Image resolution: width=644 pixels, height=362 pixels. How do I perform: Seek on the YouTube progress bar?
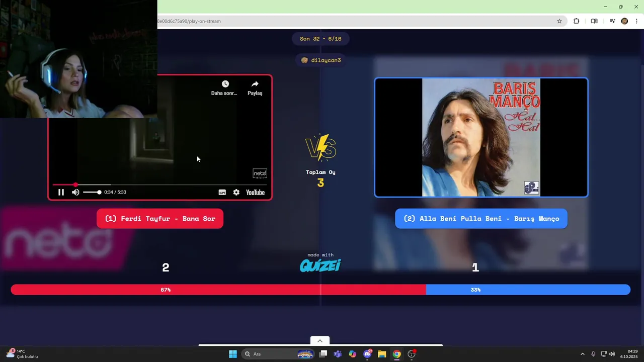click(x=159, y=185)
